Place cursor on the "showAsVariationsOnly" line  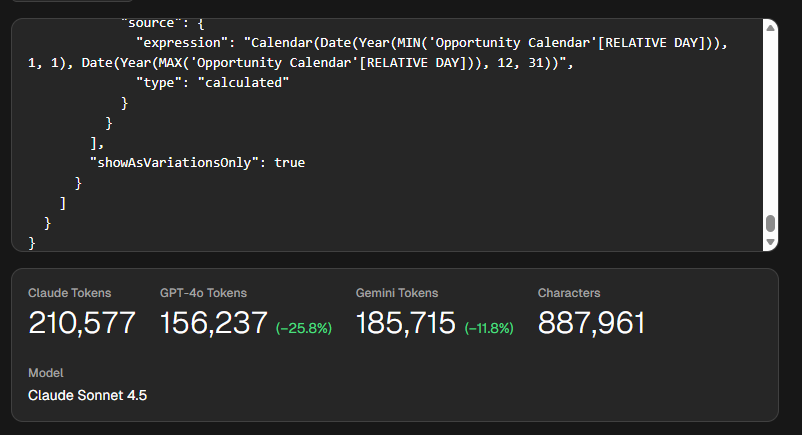tap(197, 162)
